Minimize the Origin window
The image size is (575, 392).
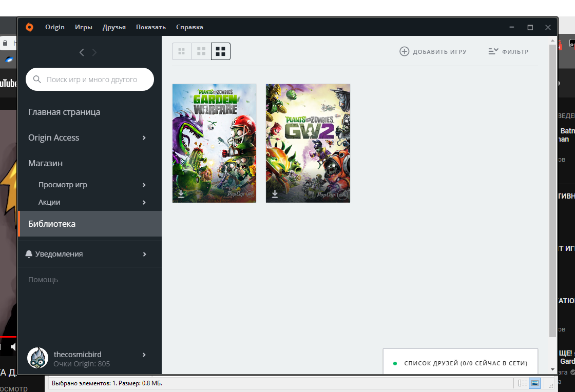pos(511,27)
